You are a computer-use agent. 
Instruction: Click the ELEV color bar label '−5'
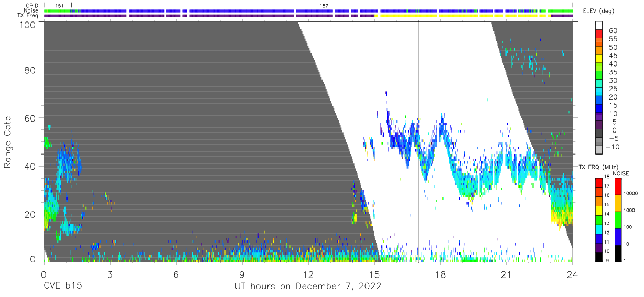pyautogui.click(x=614, y=139)
